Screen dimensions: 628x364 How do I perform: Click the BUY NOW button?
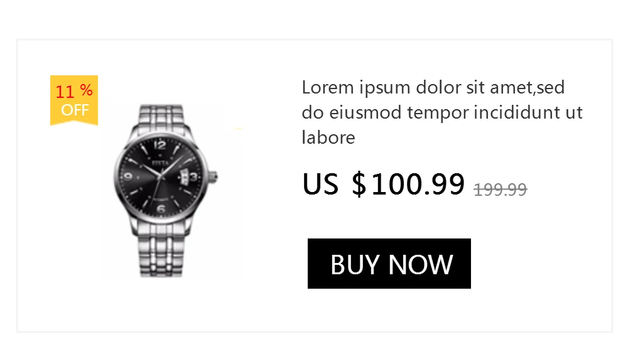pyautogui.click(x=389, y=264)
